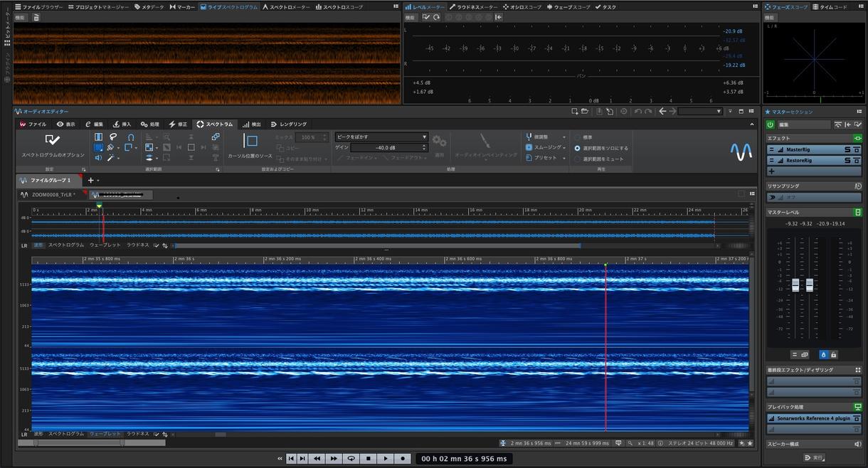Click the speaker configuration icon
Viewport: 868px width, 468px height.
coord(857,445)
